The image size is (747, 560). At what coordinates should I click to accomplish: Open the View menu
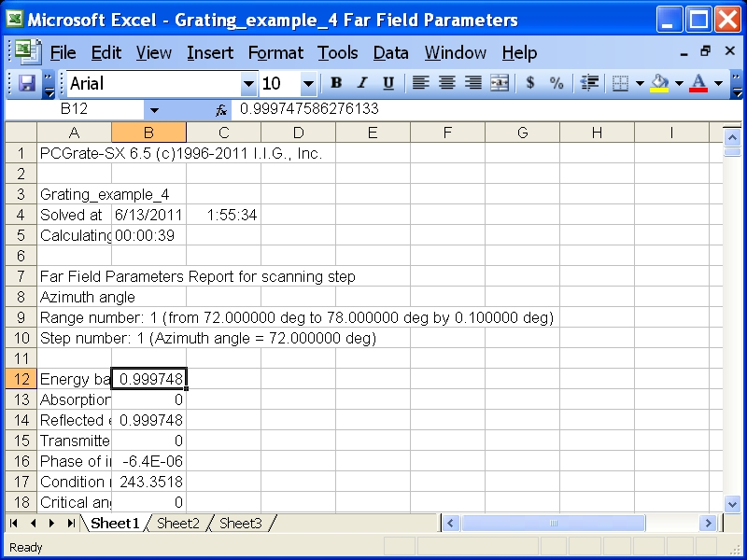coord(153,52)
